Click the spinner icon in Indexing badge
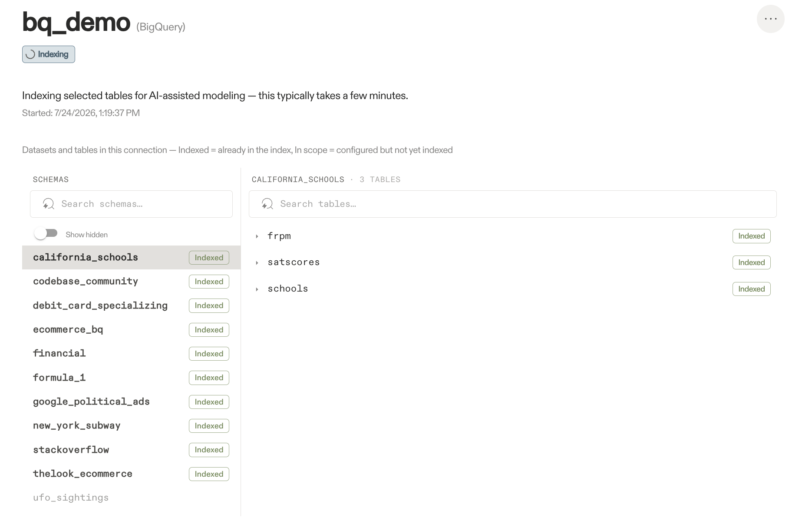 (30, 54)
